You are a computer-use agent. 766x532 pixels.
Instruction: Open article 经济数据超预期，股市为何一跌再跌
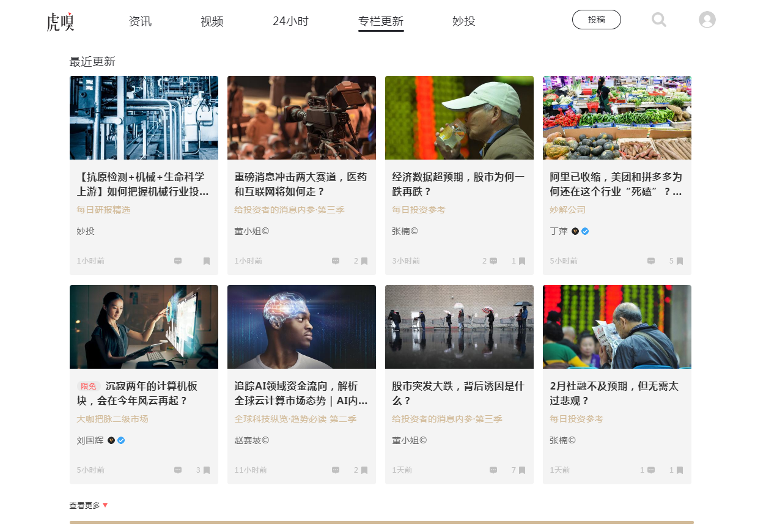pyautogui.click(x=459, y=184)
